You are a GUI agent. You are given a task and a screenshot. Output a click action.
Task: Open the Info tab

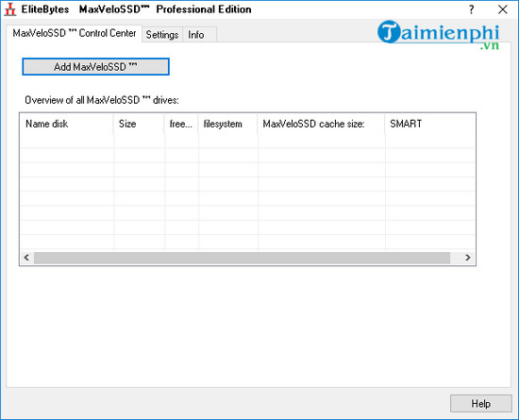coord(200,34)
